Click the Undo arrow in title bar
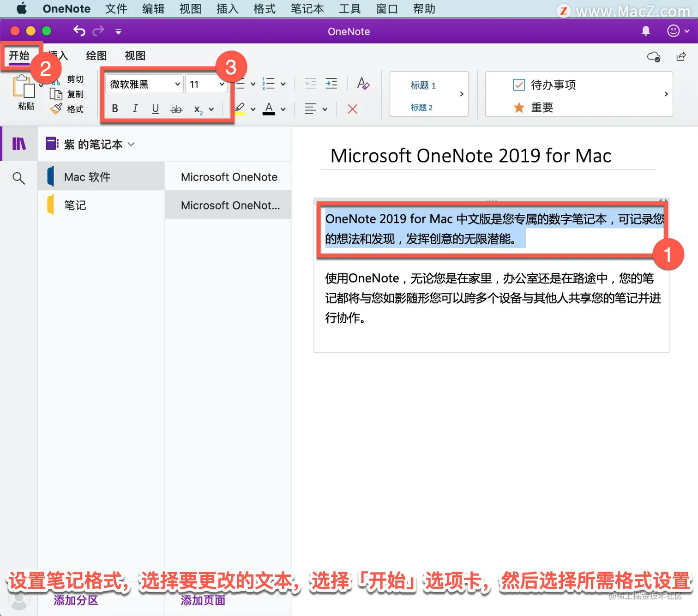This screenshot has height=616, width=698. pos(79,31)
